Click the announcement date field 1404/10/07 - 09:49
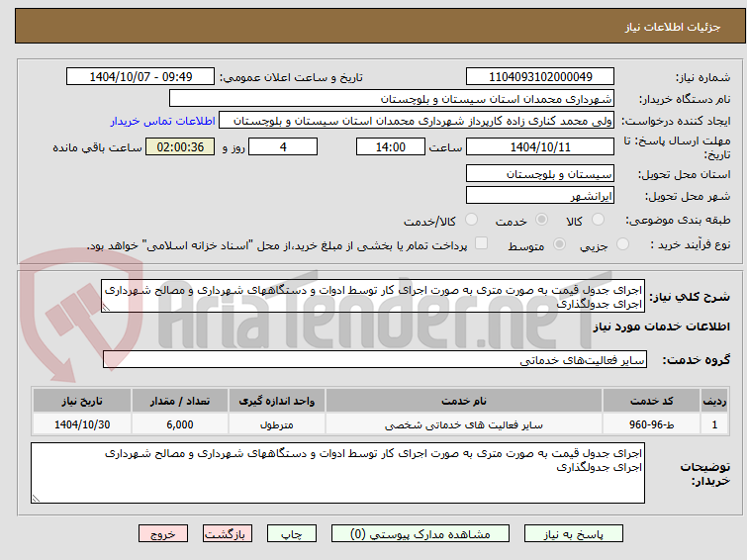 (x=140, y=77)
